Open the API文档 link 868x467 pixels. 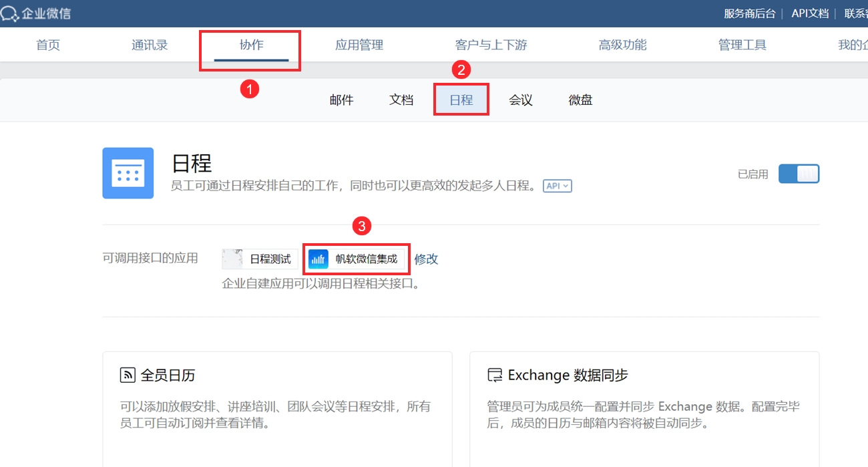point(810,13)
